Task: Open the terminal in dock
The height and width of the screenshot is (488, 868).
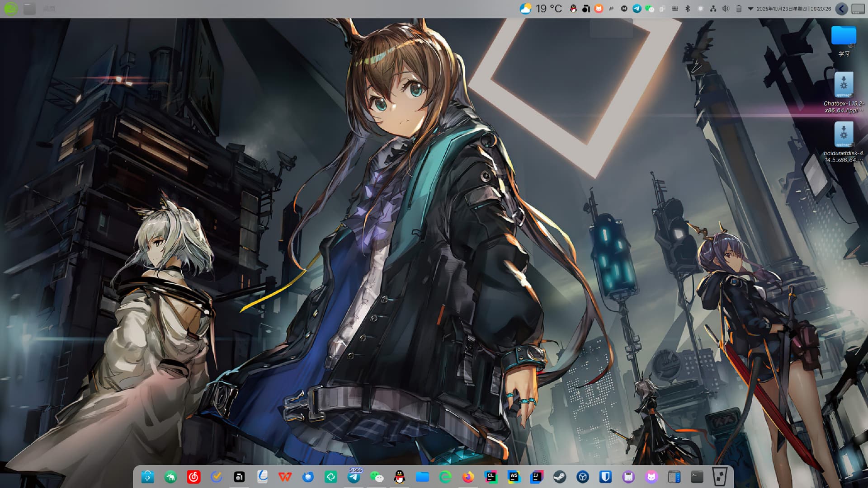Action: point(697,477)
